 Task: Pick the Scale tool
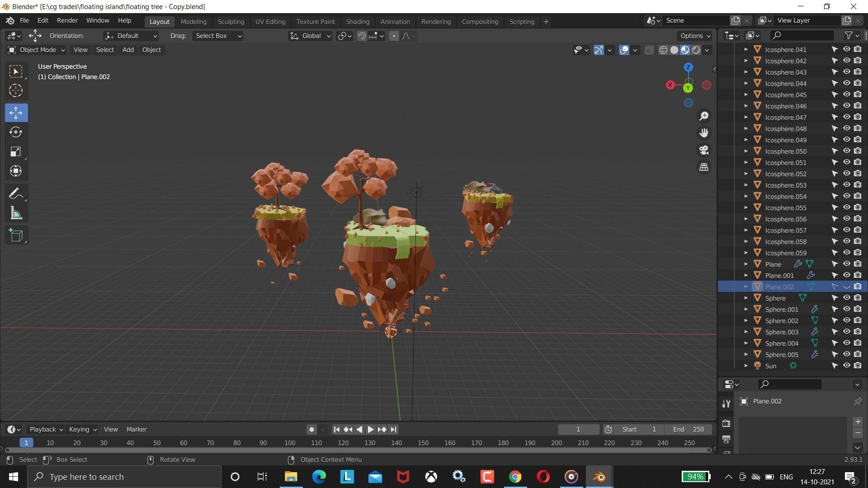[16, 151]
